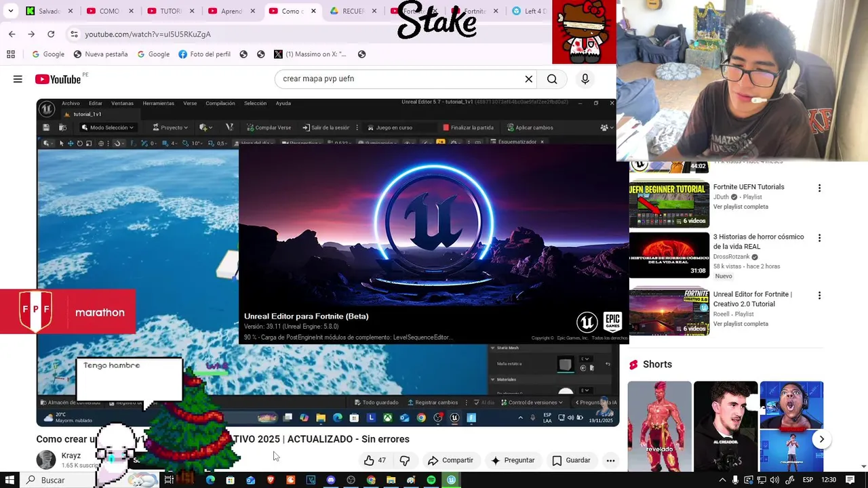868x488 pixels.
Task: Open Discord from the Windows taskbar
Action: [x=331, y=480]
